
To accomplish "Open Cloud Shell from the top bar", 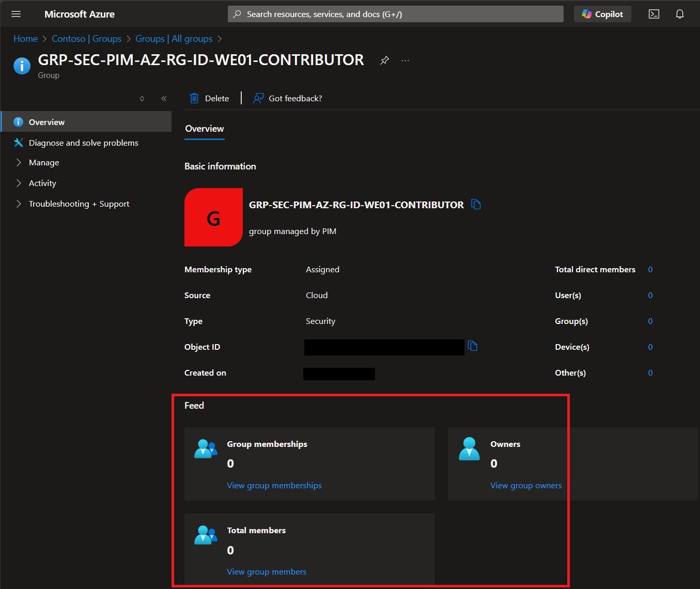I will click(654, 14).
